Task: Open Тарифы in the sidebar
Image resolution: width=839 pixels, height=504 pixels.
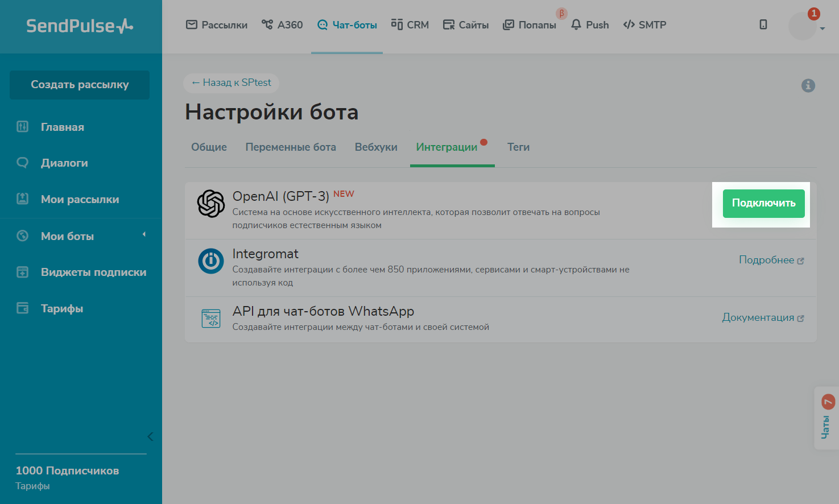Action: (62, 308)
